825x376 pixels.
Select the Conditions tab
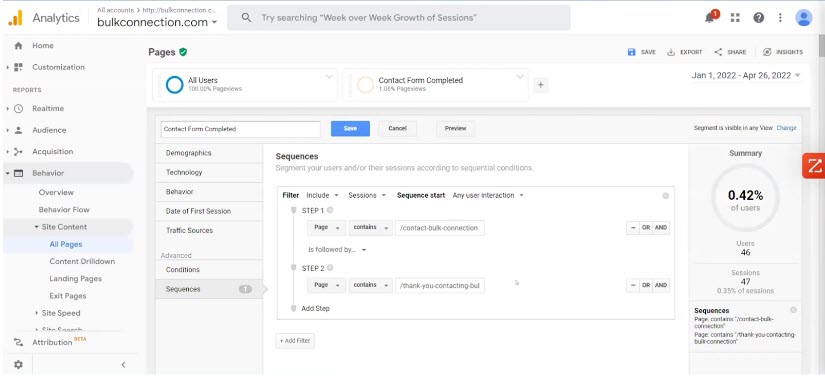pyautogui.click(x=209, y=270)
